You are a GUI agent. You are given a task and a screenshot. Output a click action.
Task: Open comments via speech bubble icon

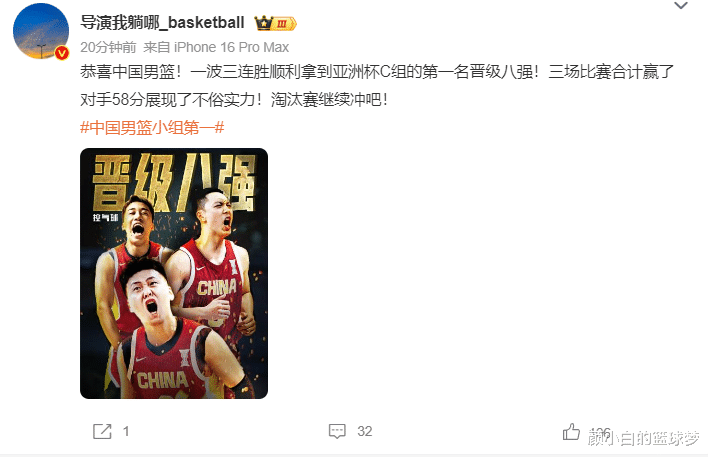tap(337, 431)
